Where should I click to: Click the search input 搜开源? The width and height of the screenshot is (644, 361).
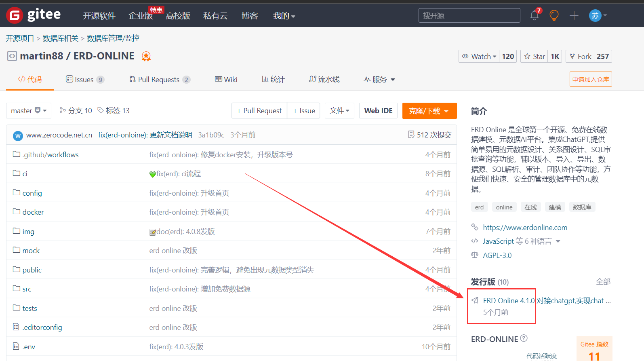tap(469, 15)
